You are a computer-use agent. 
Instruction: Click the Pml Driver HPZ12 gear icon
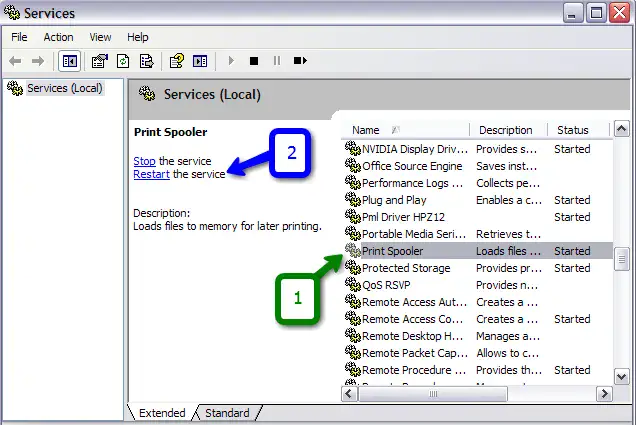pyautogui.click(x=353, y=217)
